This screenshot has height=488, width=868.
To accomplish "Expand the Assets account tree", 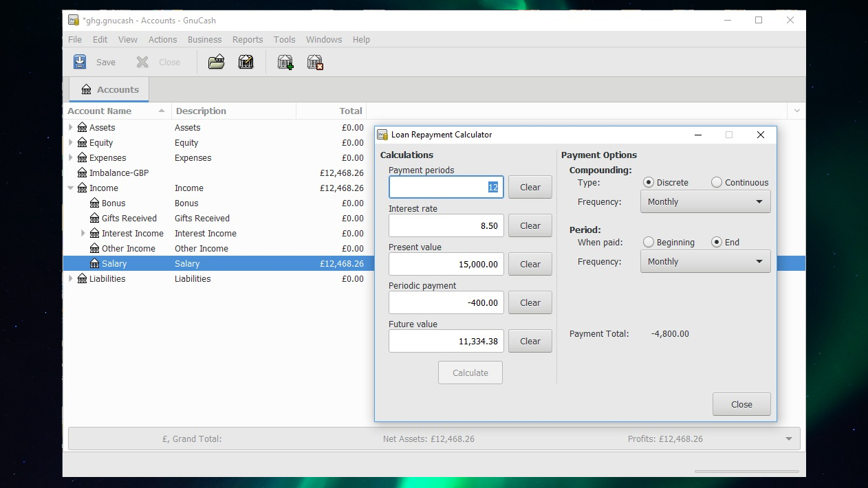I will 70,127.
